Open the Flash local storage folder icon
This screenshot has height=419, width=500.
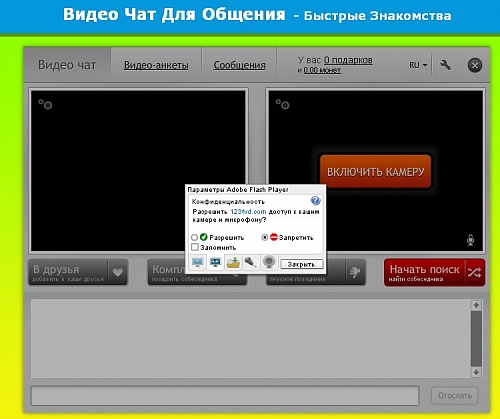(x=233, y=262)
